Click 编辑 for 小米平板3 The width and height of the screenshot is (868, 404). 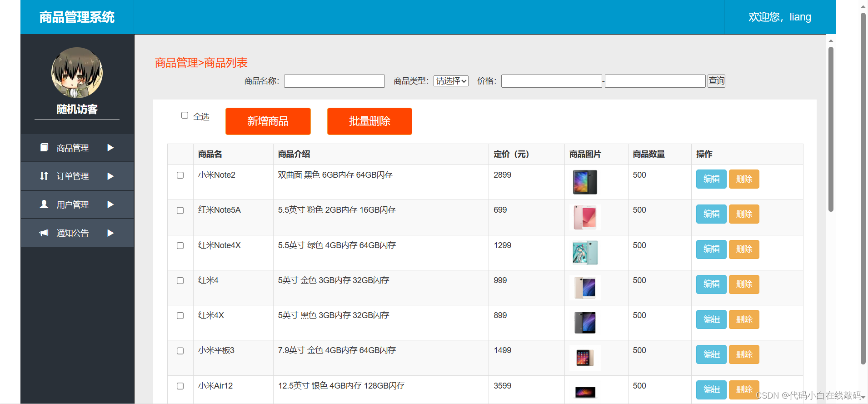[711, 354]
